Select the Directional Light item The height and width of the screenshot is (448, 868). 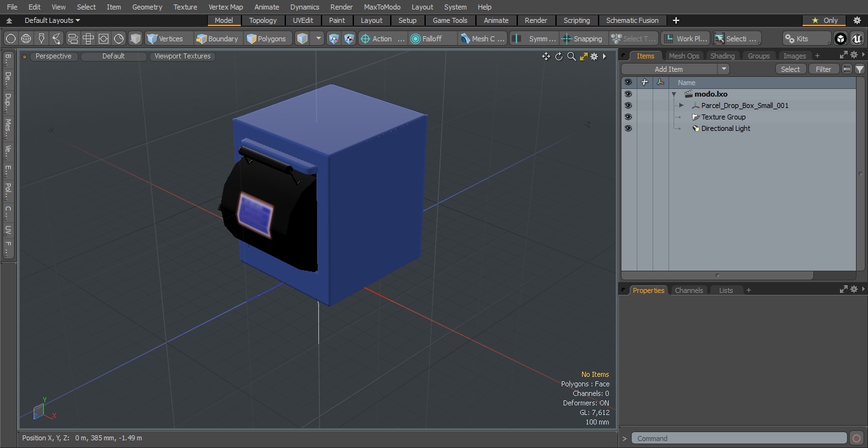(726, 128)
